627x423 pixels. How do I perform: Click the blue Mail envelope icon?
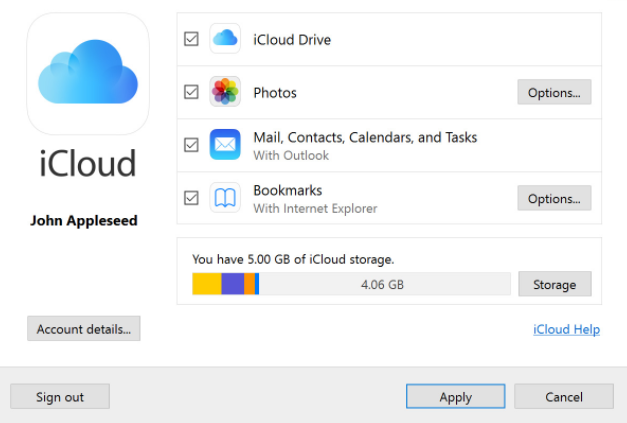225,145
